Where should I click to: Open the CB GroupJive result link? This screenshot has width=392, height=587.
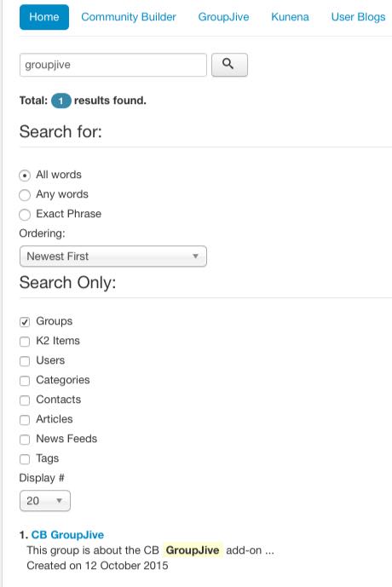67,534
